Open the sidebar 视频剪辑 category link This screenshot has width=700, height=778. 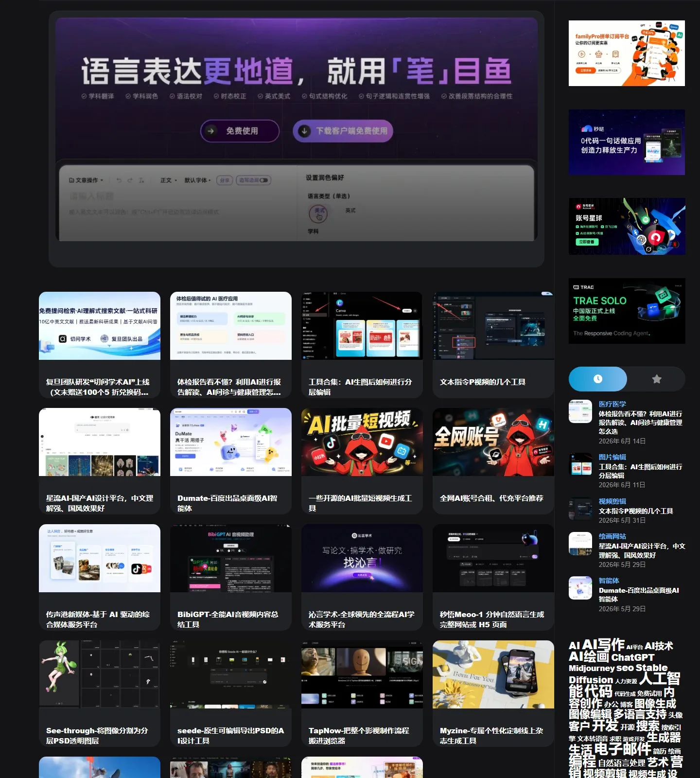[x=612, y=501]
